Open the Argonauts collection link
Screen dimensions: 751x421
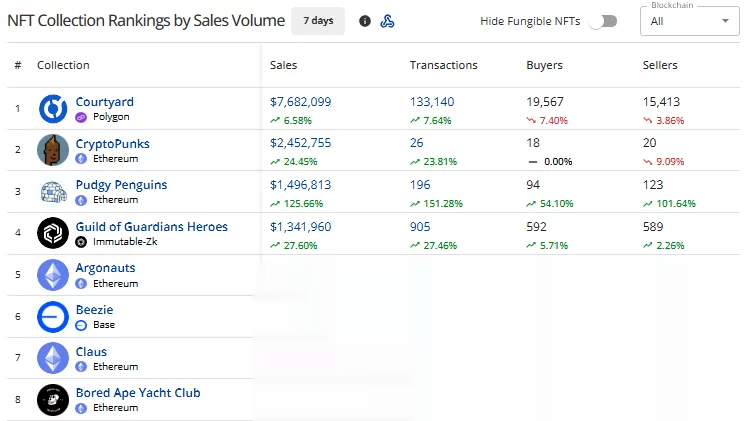[x=105, y=268]
